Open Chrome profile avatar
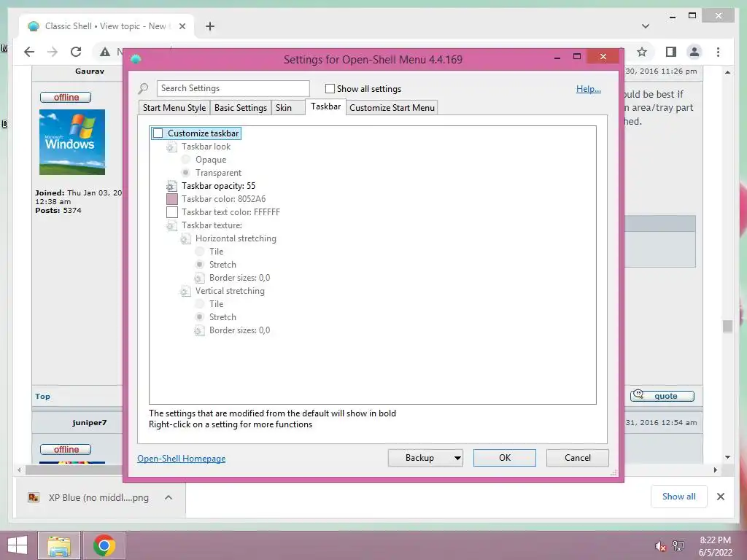The width and height of the screenshot is (747, 560). click(694, 52)
